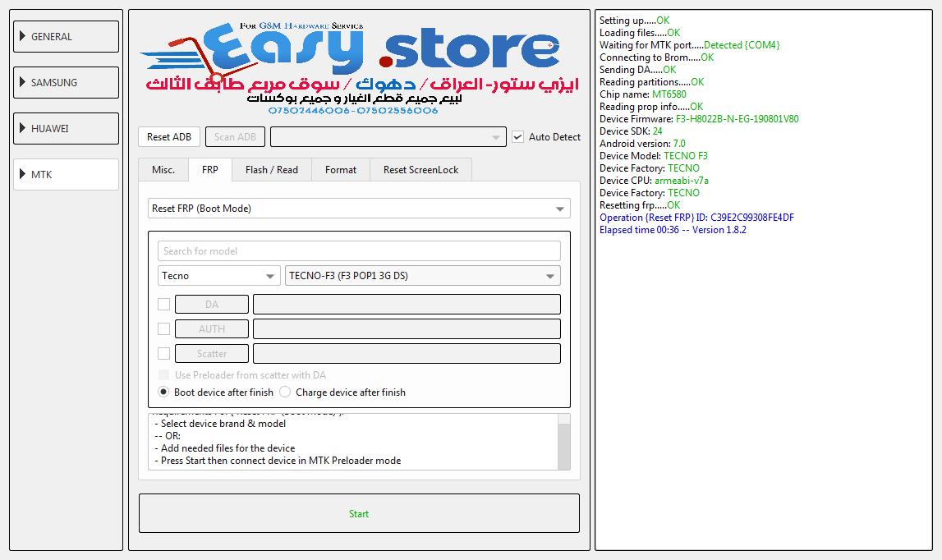Viewport: 942px width, 560px height.
Task: Expand the HUAWEI sidebar section
Action: click(66, 129)
